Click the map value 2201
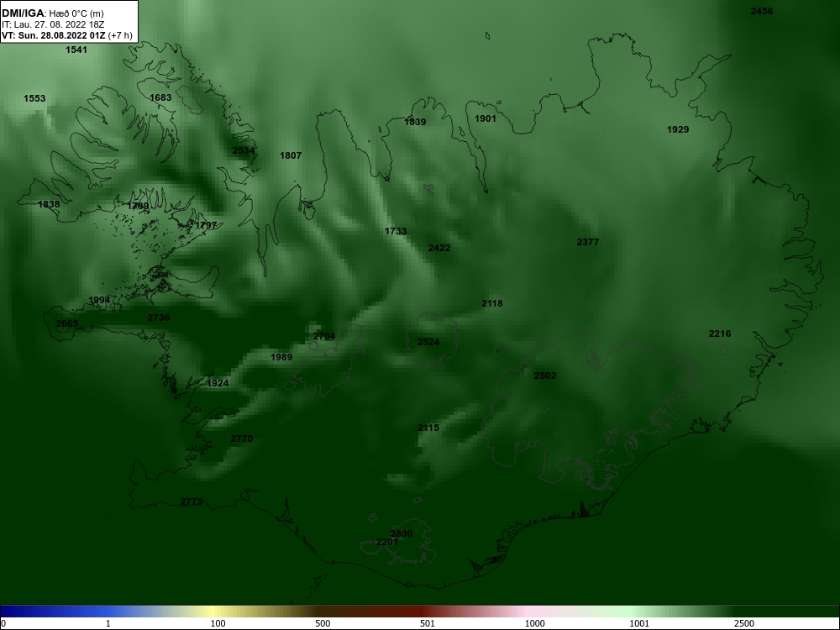The width and height of the screenshot is (840, 630). (x=386, y=542)
